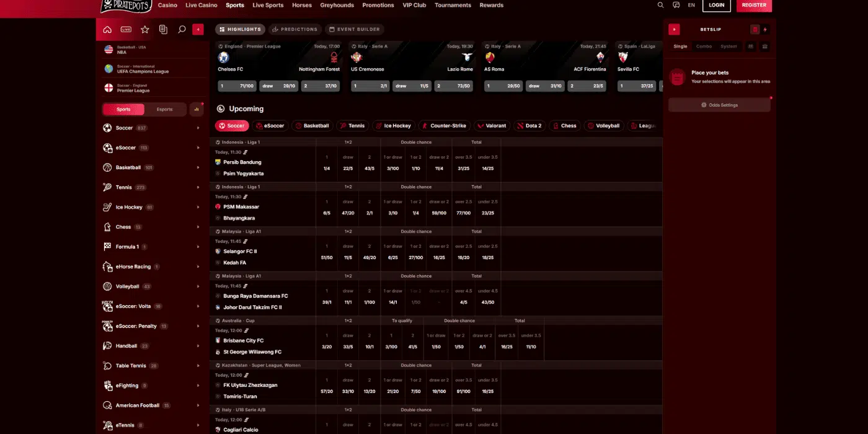Screen dimensions: 868x434
Task: Click the LOGIN button
Action: (716, 5)
